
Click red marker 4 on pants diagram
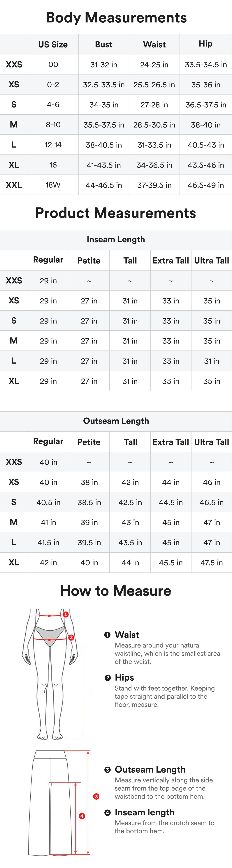[x=82, y=816]
